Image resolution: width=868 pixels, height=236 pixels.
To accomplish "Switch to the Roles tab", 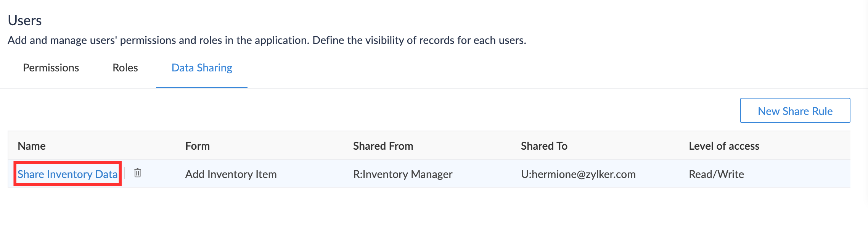I will [x=125, y=68].
